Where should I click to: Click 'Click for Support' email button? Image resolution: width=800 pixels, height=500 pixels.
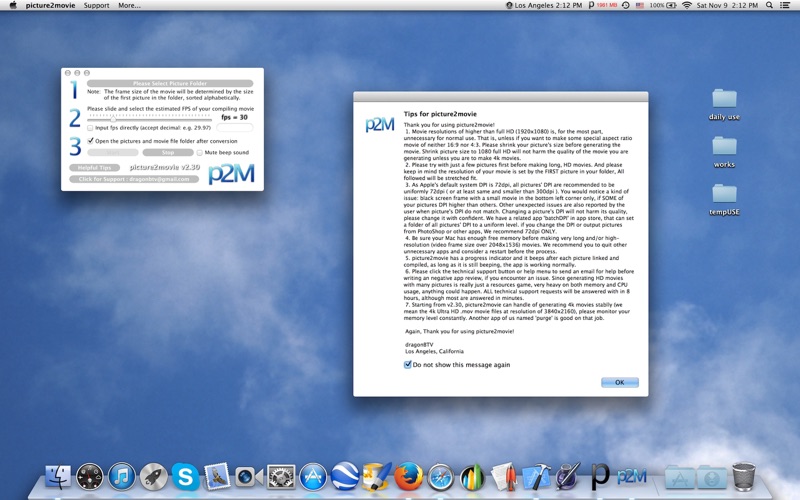[x=134, y=179]
